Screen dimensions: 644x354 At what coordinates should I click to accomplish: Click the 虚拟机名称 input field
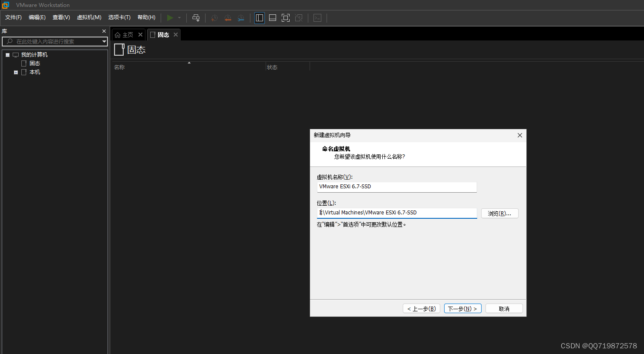397,187
